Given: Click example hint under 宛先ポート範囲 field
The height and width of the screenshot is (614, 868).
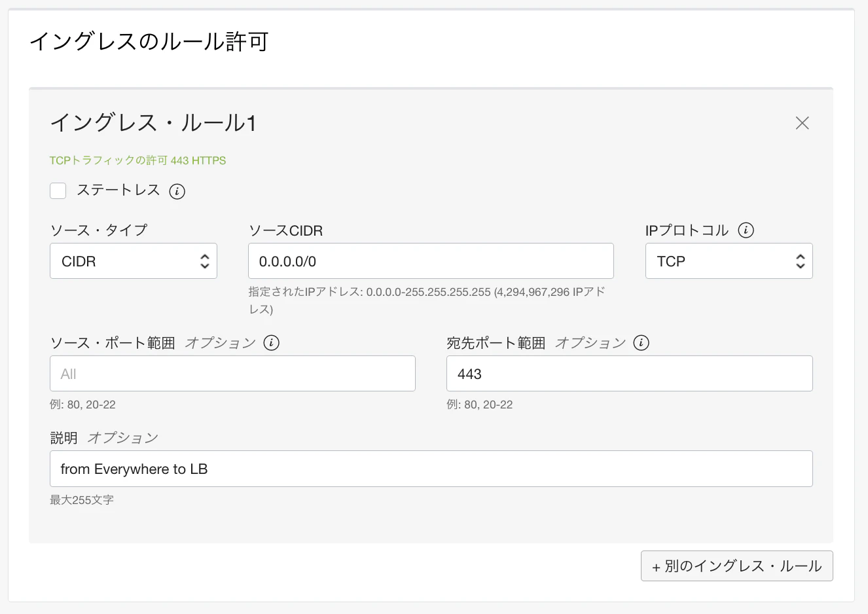Looking at the screenshot, I should (x=480, y=405).
